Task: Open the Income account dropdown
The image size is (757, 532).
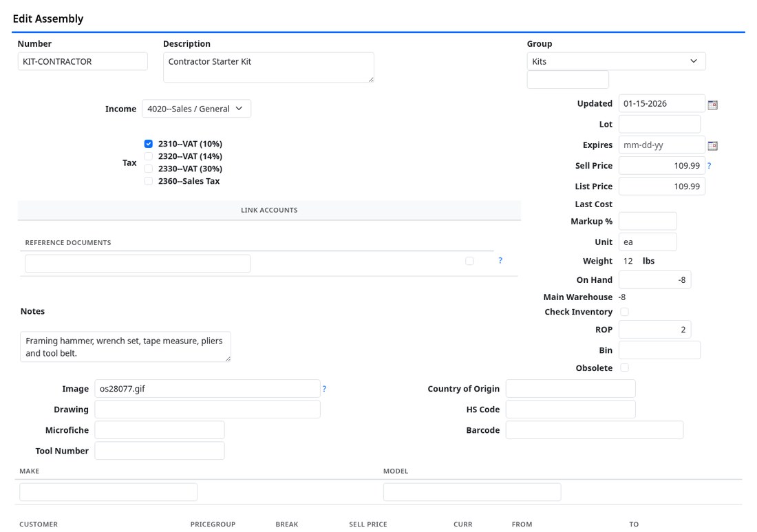Action: click(196, 109)
